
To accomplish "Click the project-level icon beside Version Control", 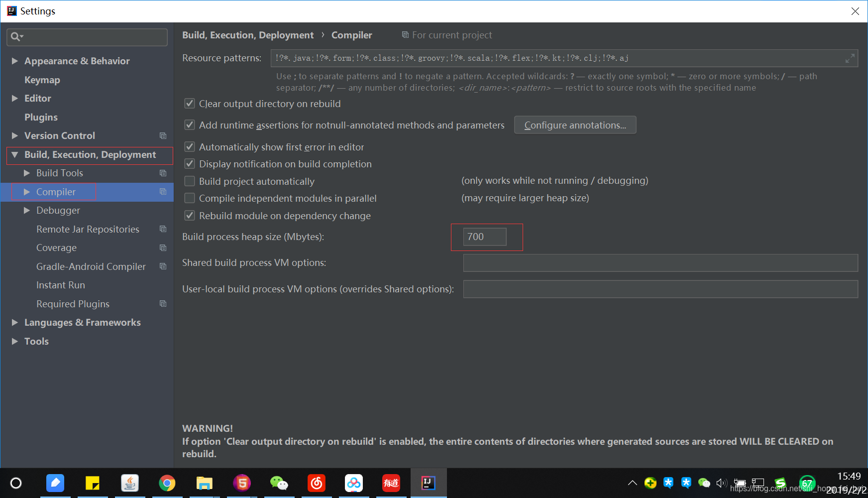I will (x=162, y=135).
